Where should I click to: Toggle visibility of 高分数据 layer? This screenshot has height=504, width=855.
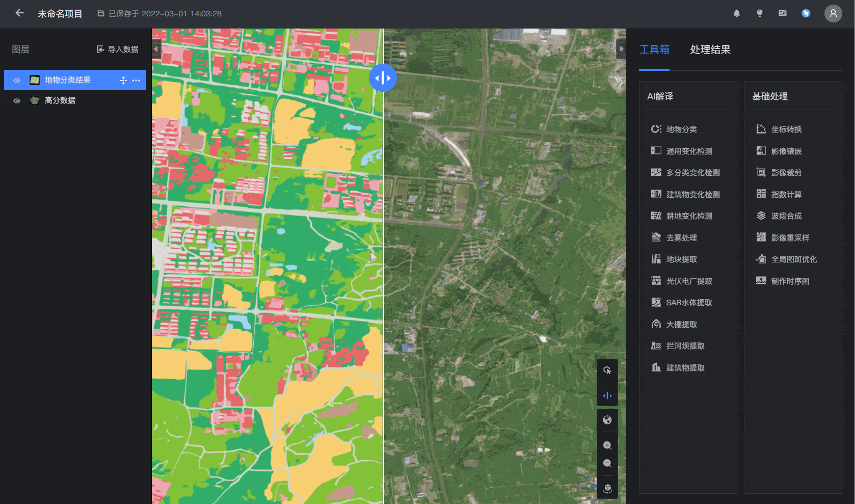pyautogui.click(x=17, y=101)
